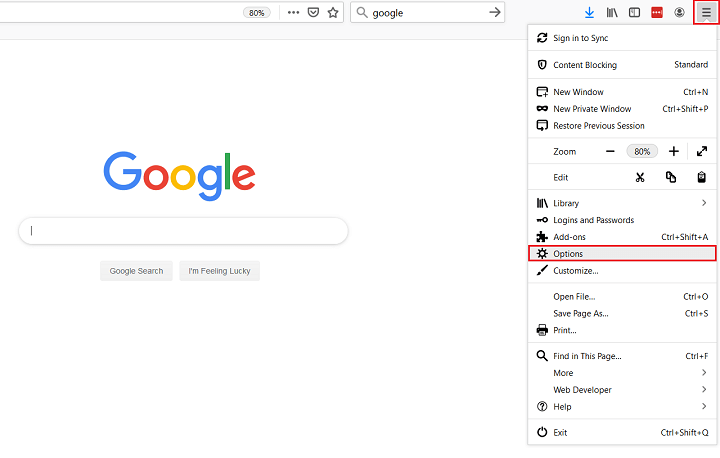Image resolution: width=720 pixels, height=458 pixels.
Task: Select Find in This Page...
Action: pos(622,356)
